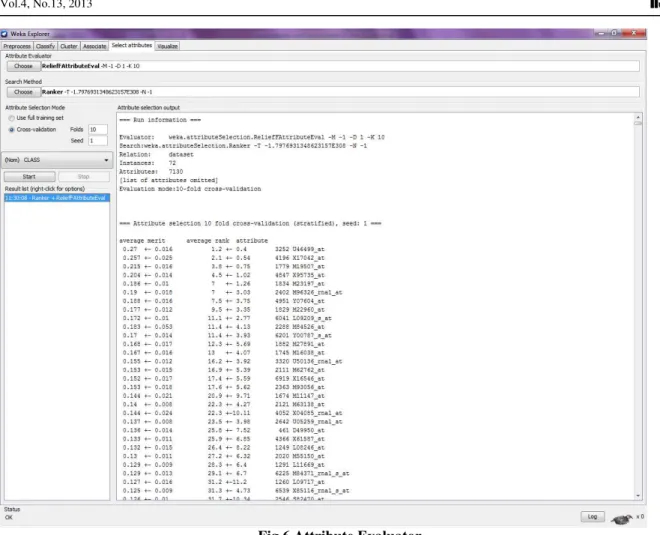Open the Cluster tab
The width and height of the screenshot is (660, 535).
pos(69,46)
